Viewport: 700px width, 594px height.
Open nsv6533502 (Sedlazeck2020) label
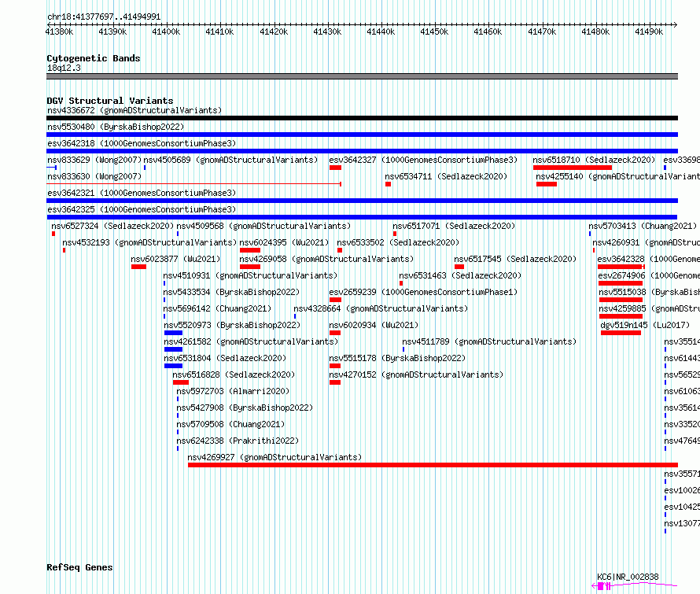pyautogui.click(x=398, y=242)
